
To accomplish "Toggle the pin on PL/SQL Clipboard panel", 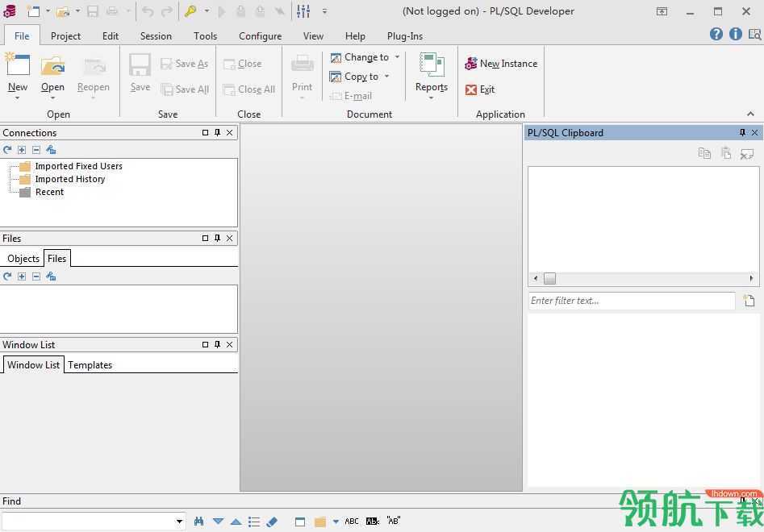I will 742,132.
